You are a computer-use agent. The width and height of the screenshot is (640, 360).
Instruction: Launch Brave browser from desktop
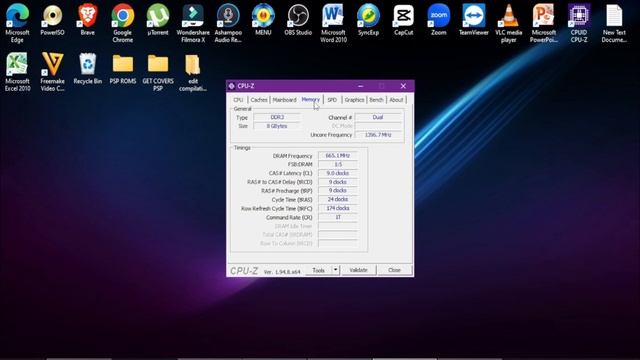(87, 20)
